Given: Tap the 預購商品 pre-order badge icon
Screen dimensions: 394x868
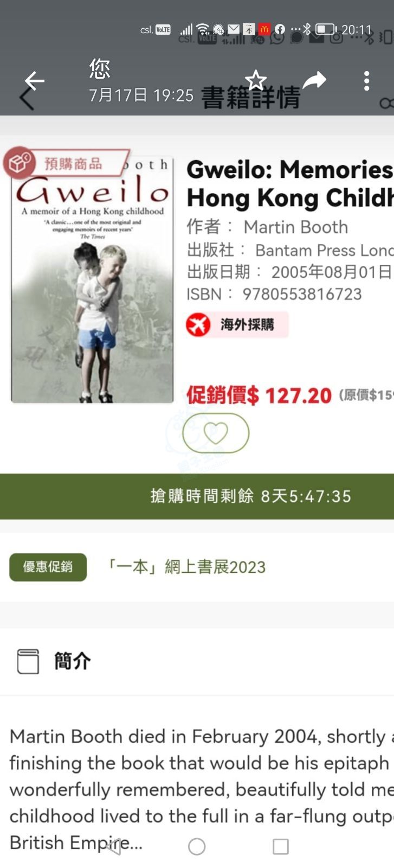Looking at the screenshot, I should pos(20,163).
